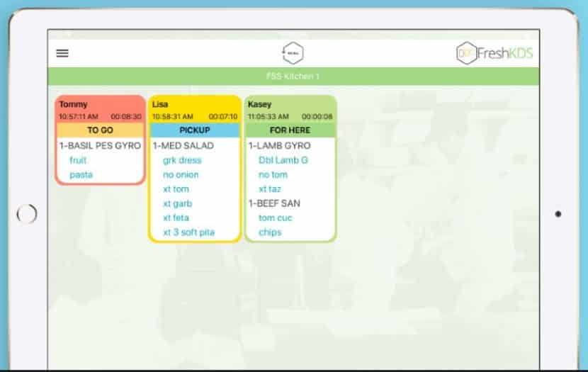Click the FreshKDS logo
The height and width of the screenshot is (372, 588).
[494, 54]
